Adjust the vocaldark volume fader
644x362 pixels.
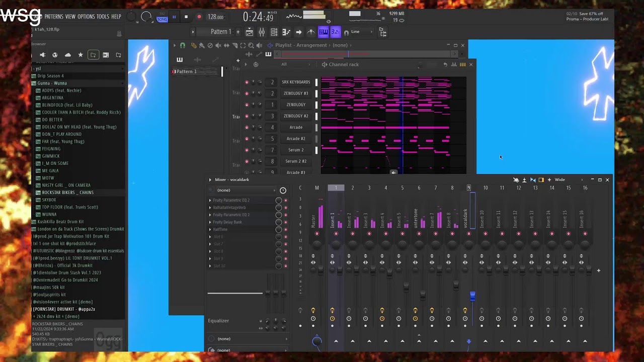coord(472,296)
